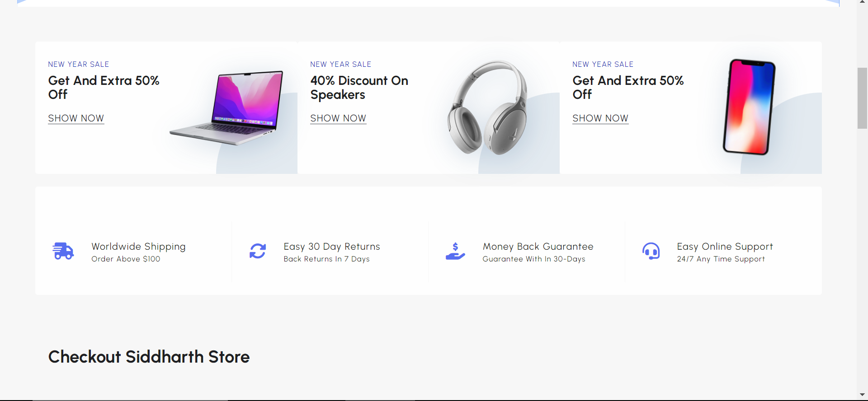Click the Easy Returns refresh arrows icon

pyautogui.click(x=258, y=251)
